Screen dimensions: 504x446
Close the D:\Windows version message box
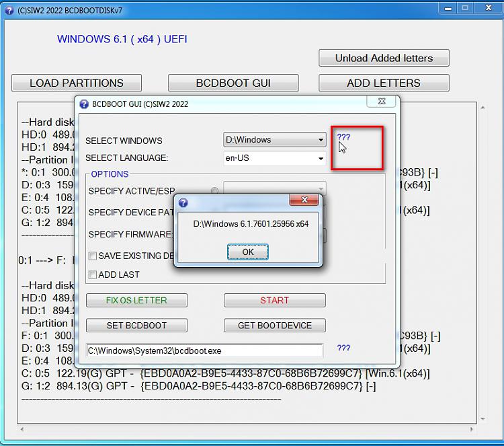[x=304, y=200]
